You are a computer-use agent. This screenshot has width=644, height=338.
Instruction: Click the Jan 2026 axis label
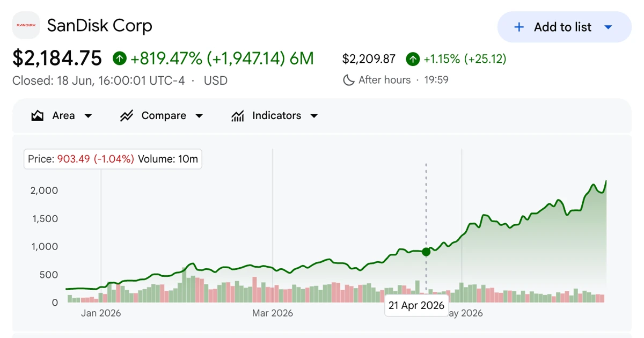pyautogui.click(x=101, y=313)
